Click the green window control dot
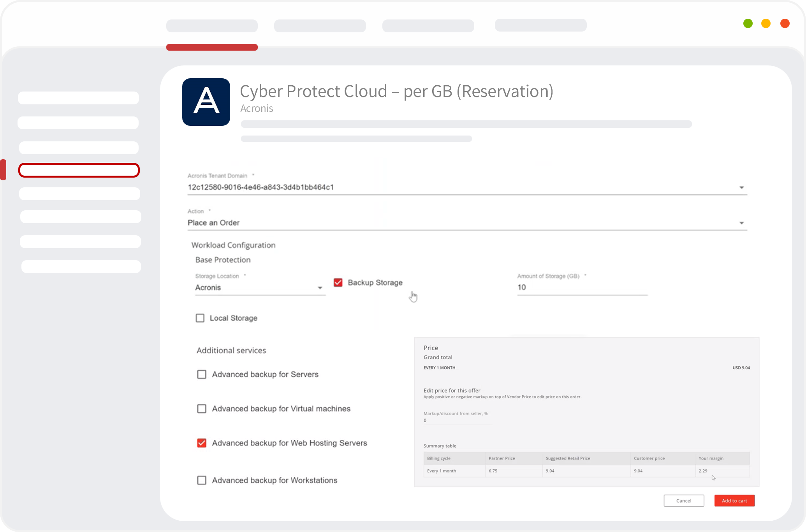 748,23
